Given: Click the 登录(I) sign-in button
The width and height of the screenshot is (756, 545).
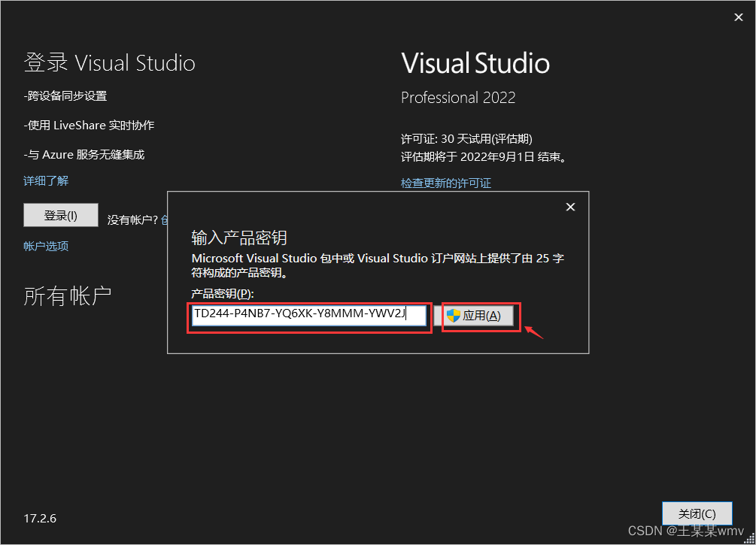Looking at the screenshot, I should coord(61,215).
